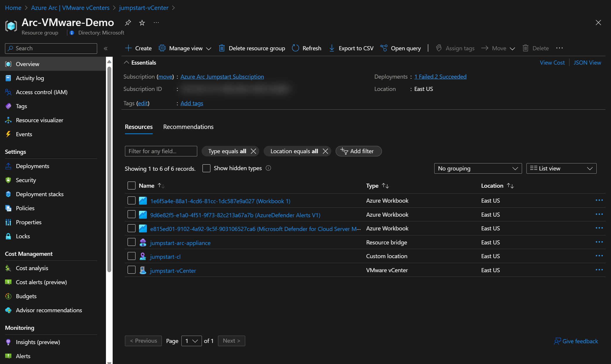Open row actions for jumpstart-vCenter
611x364 pixels.
pos(599,270)
